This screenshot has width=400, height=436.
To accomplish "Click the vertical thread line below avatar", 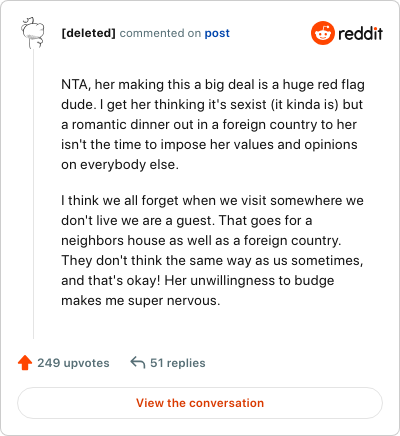I will 33,193.
